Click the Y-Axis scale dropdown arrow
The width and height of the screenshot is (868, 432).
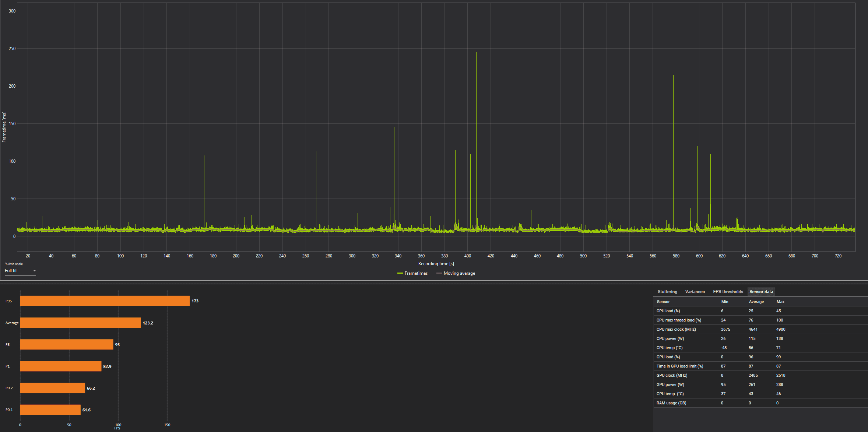pos(35,271)
